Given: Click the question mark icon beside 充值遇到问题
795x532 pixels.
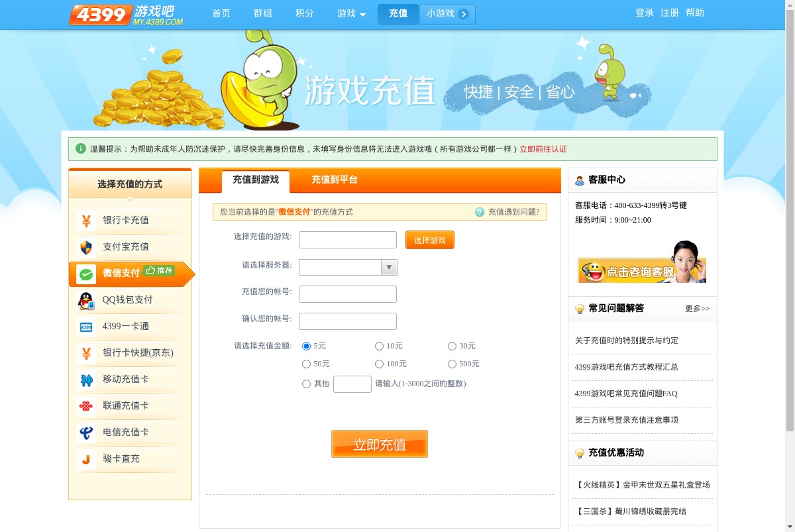Looking at the screenshot, I should [x=480, y=212].
